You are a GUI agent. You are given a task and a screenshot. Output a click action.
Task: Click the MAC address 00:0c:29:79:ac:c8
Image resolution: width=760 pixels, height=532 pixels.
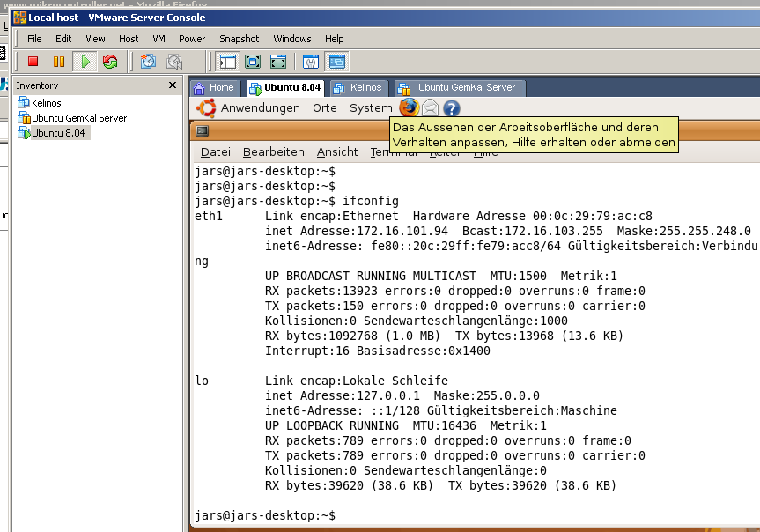pos(593,216)
